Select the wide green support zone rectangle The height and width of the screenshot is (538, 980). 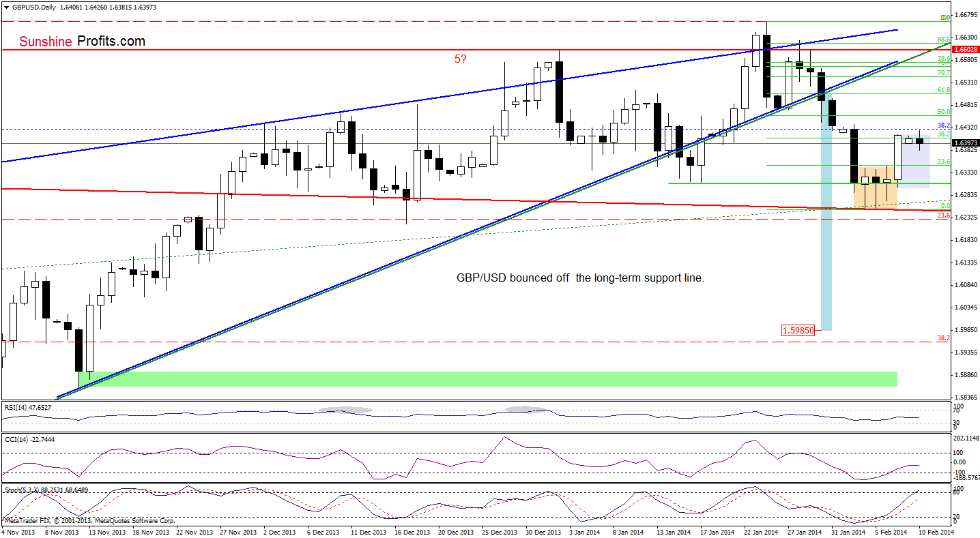click(x=487, y=379)
